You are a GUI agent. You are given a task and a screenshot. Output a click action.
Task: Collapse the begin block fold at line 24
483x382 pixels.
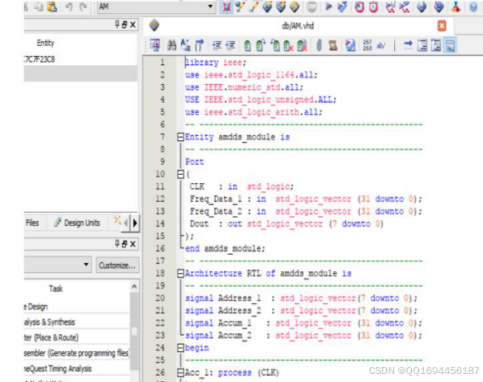(x=180, y=348)
